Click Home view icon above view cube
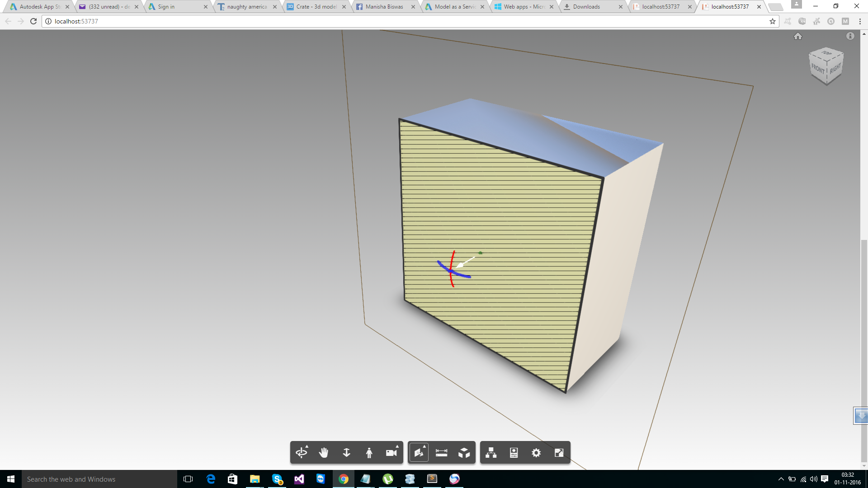 coord(798,37)
